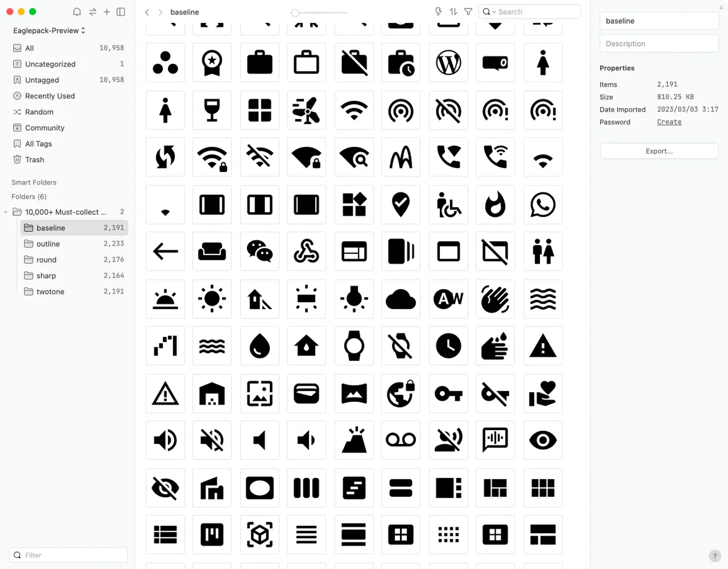This screenshot has width=728, height=569.
Task: Select the sharp folder
Action: click(74, 276)
